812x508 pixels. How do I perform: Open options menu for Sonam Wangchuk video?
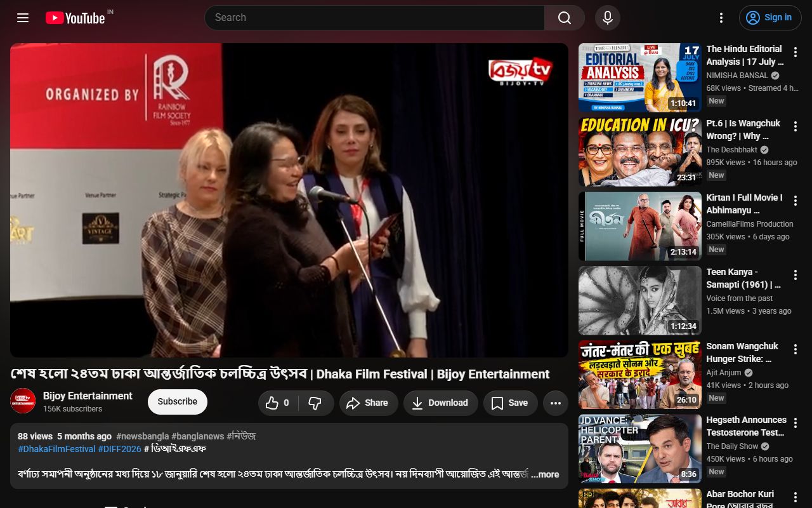(x=796, y=349)
